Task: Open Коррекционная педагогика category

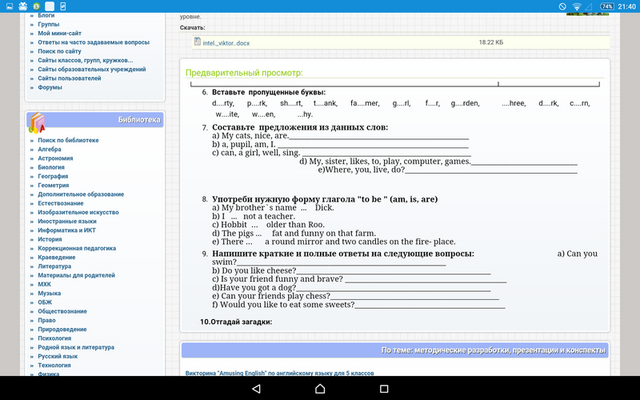Action: (x=77, y=248)
